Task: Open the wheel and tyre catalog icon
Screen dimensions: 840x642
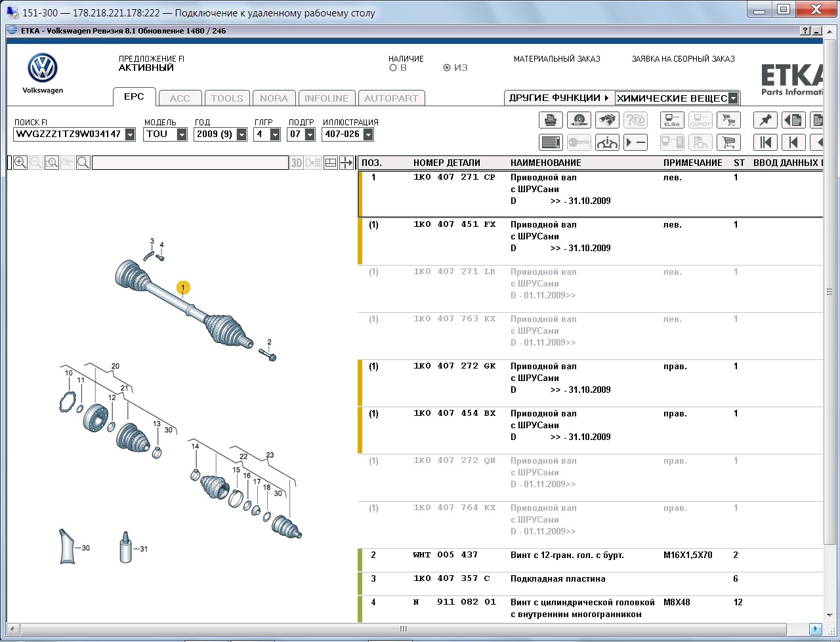Action: [x=579, y=120]
